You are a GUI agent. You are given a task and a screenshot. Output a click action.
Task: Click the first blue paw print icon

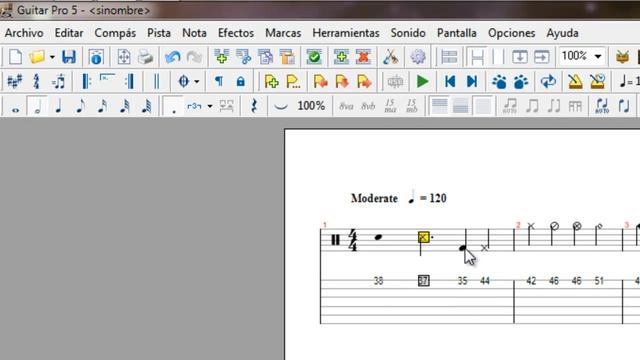coord(499,82)
